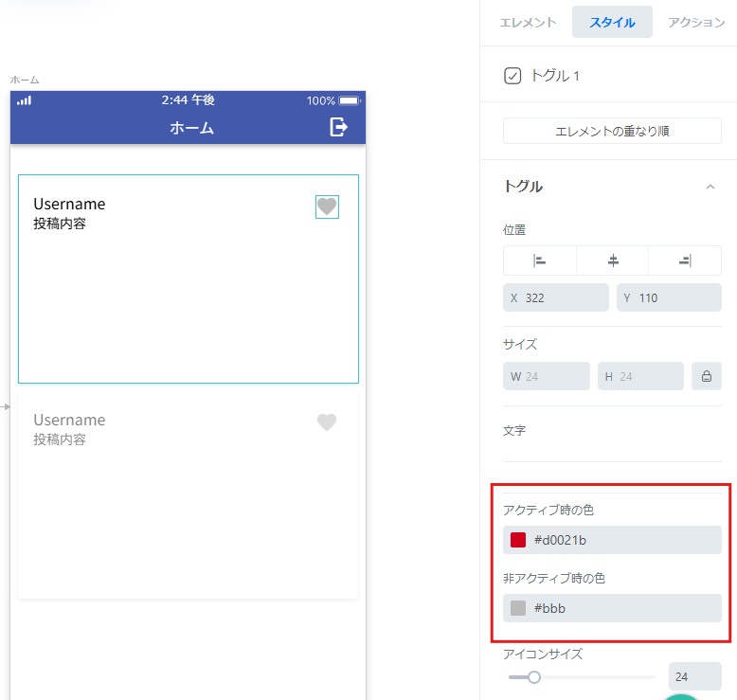Click the heart toggle in the second post card
The image size is (737, 700).
coord(327,422)
